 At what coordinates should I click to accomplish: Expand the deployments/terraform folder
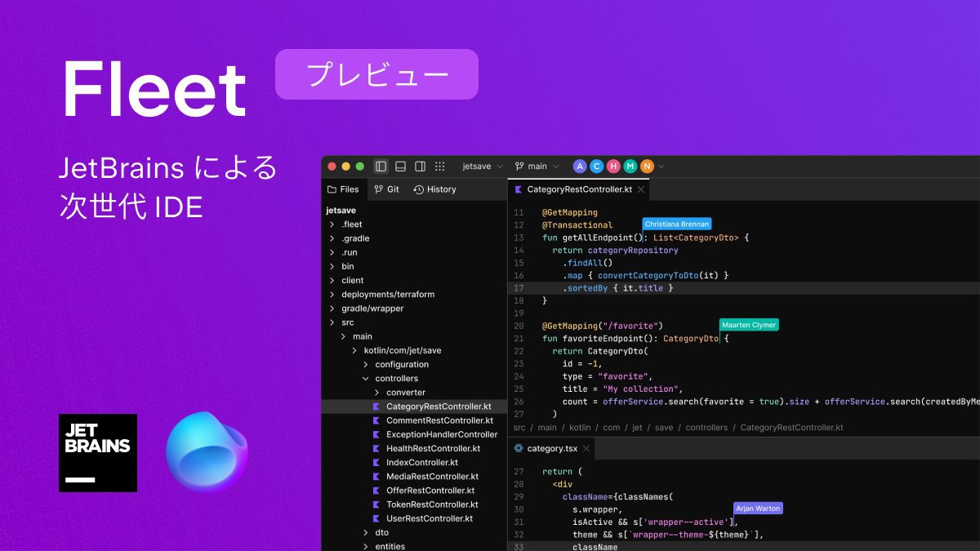pos(332,295)
